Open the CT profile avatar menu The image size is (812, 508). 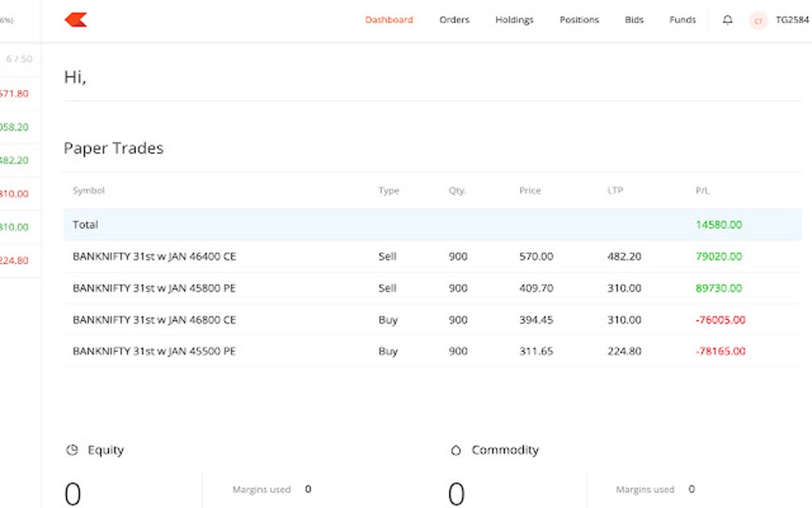tap(758, 21)
